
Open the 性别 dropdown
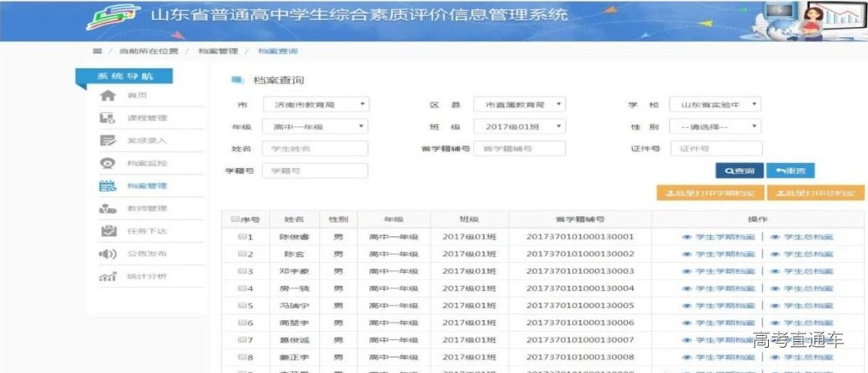[x=714, y=126]
